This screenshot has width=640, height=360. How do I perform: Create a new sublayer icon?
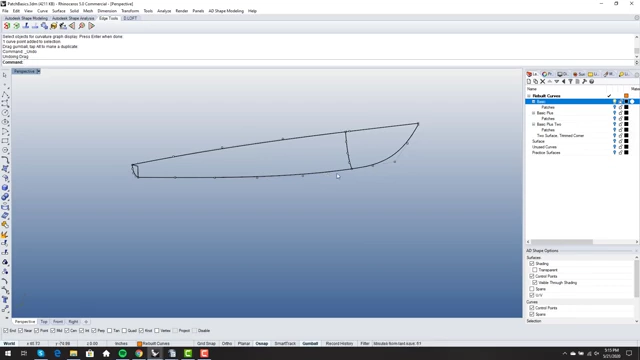coord(536,82)
